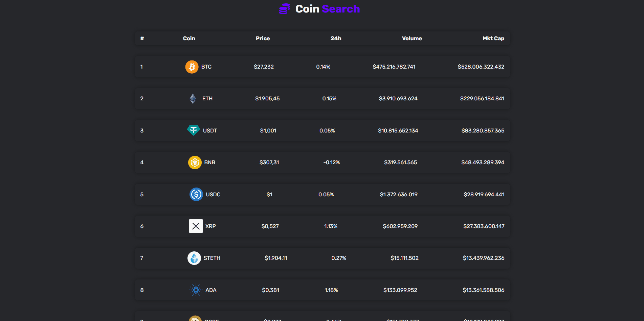644x321 pixels.
Task: Click XRP volume $602.959.209
Action: point(400,226)
